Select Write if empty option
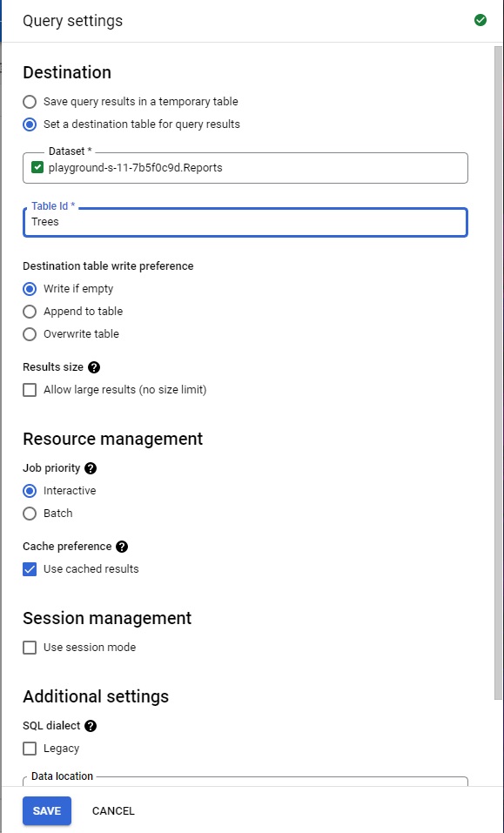The width and height of the screenshot is (504, 833). pyautogui.click(x=30, y=289)
